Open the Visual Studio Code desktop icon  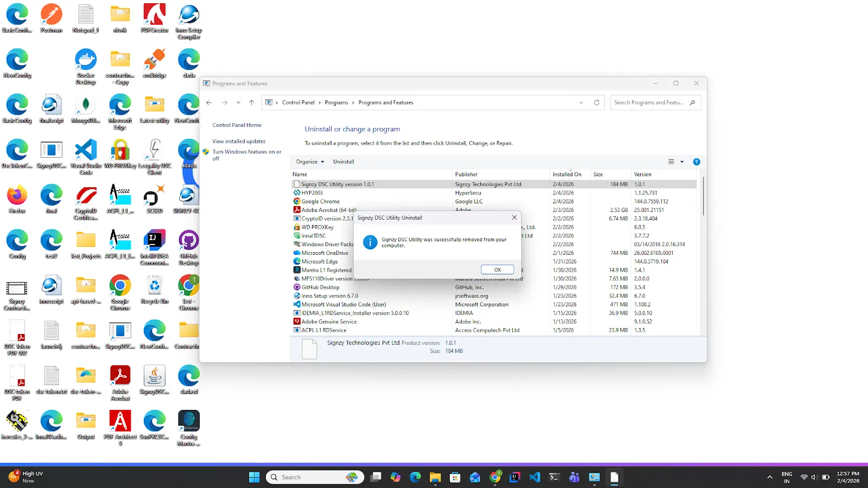(x=86, y=157)
